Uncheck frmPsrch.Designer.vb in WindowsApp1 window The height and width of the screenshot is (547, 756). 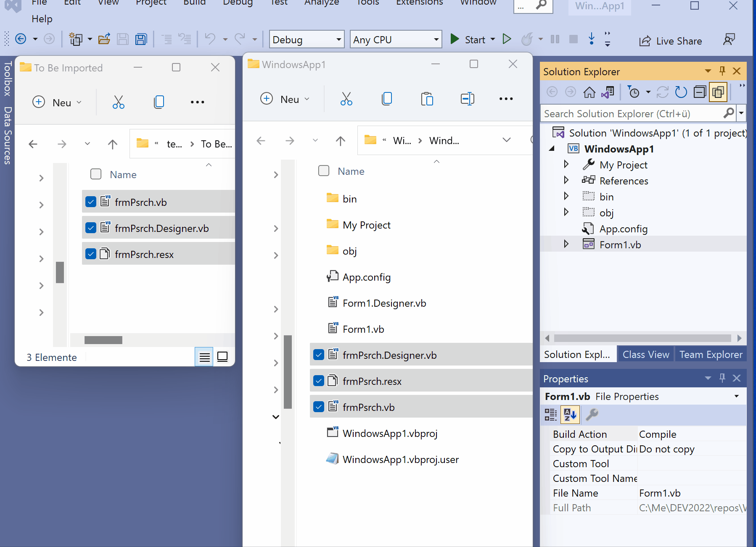click(319, 355)
